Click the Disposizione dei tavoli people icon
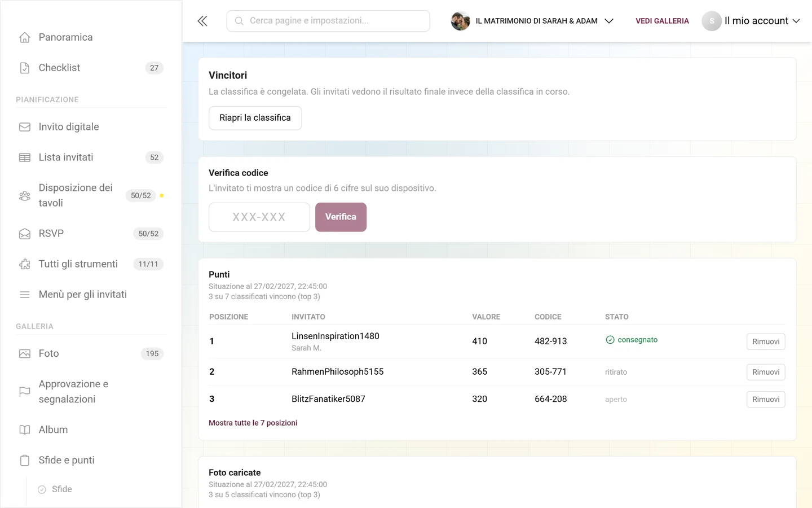The height and width of the screenshot is (508, 812). pyautogui.click(x=25, y=196)
